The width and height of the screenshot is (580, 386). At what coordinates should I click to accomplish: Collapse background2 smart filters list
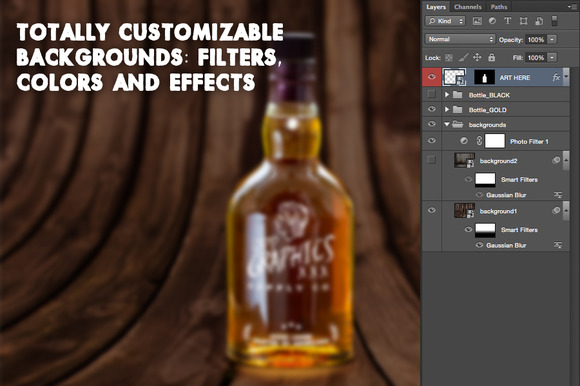click(566, 160)
